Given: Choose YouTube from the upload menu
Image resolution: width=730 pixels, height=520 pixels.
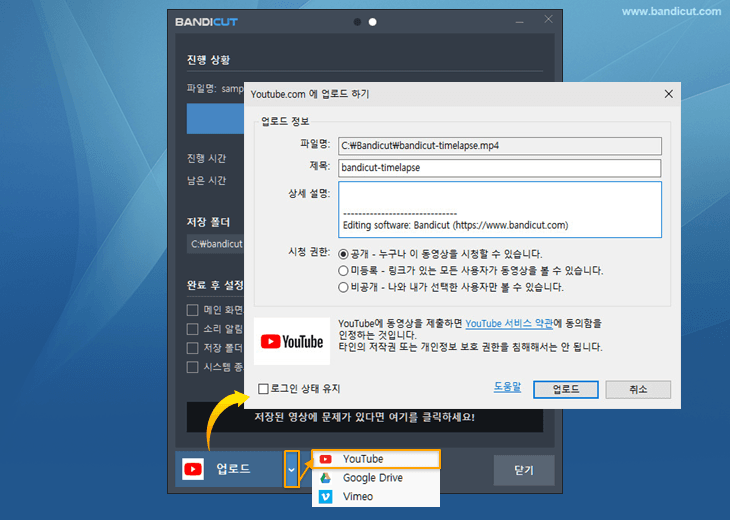Looking at the screenshot, I should pos(376,459).
